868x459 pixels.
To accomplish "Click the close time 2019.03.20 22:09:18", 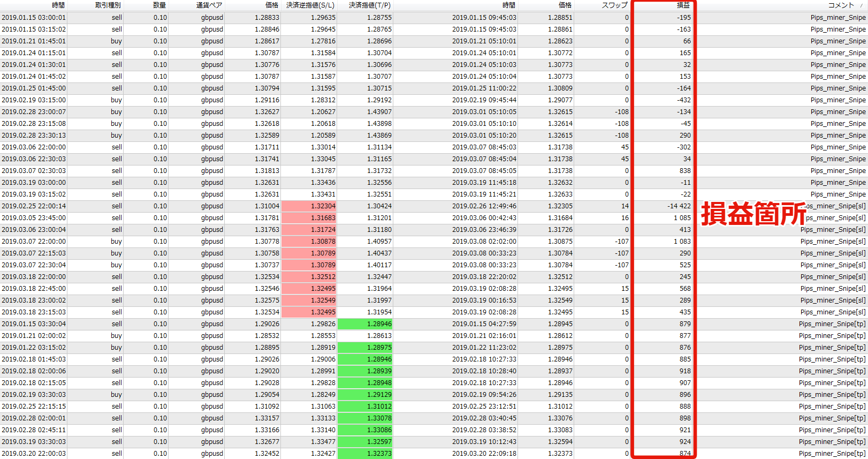I will pyautogui.click(x=484, y=454).
